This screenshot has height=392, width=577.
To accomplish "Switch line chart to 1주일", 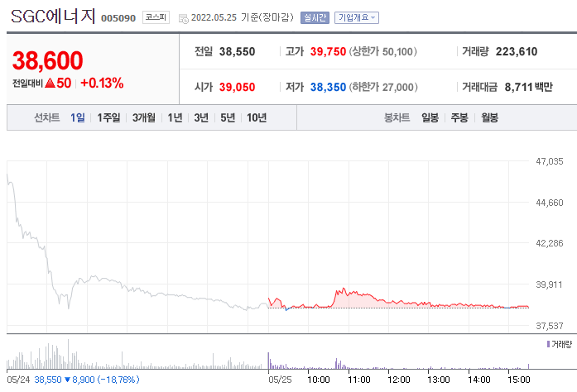I will pos(108,117).
